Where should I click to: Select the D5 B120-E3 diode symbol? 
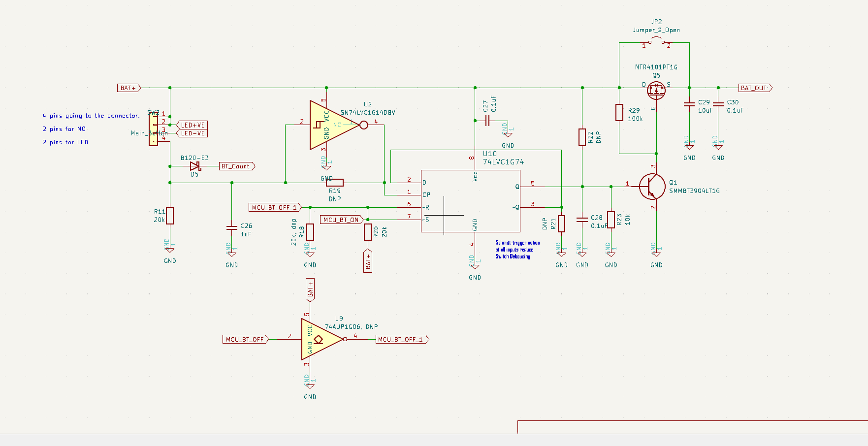[195, 166]
